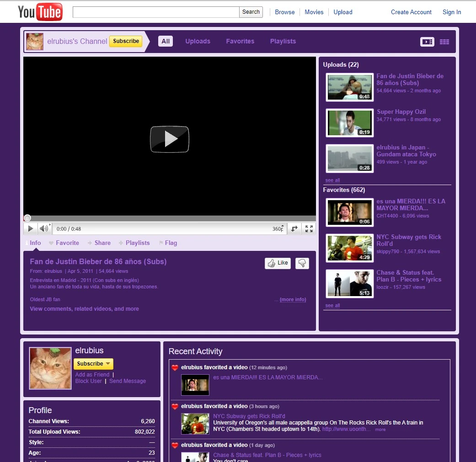Subscribe to elrubius's Channel
The width and height of the screenshot is (476, 462).
click(126, 41)
